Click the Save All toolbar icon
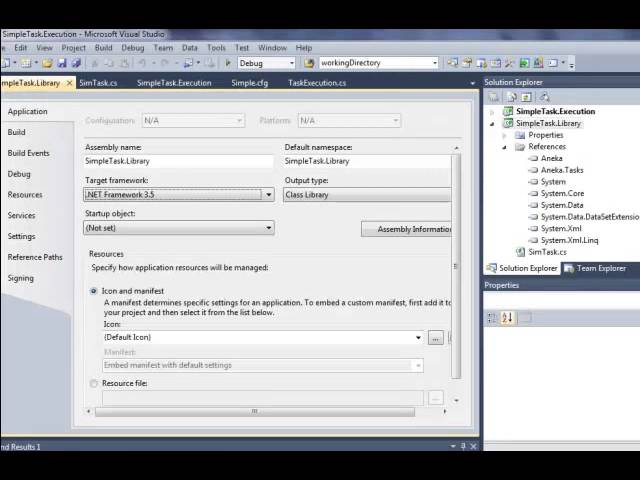 tap(76, 63)
